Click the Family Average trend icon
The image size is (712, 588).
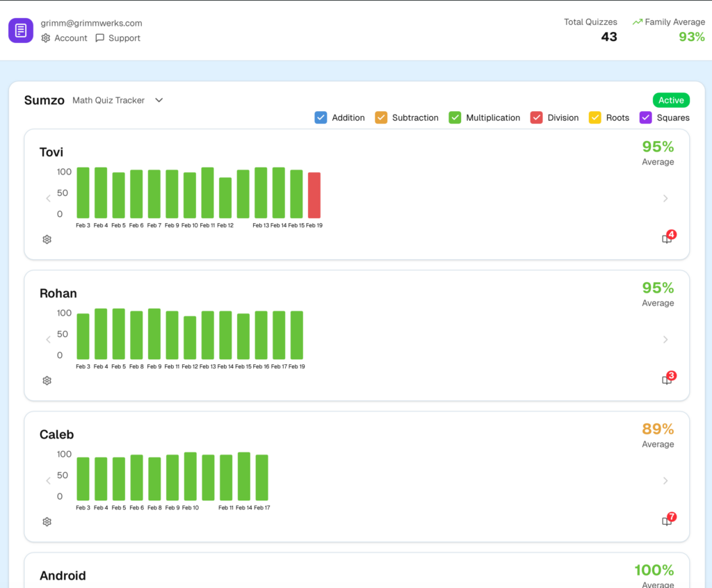(x=637, y=22)
